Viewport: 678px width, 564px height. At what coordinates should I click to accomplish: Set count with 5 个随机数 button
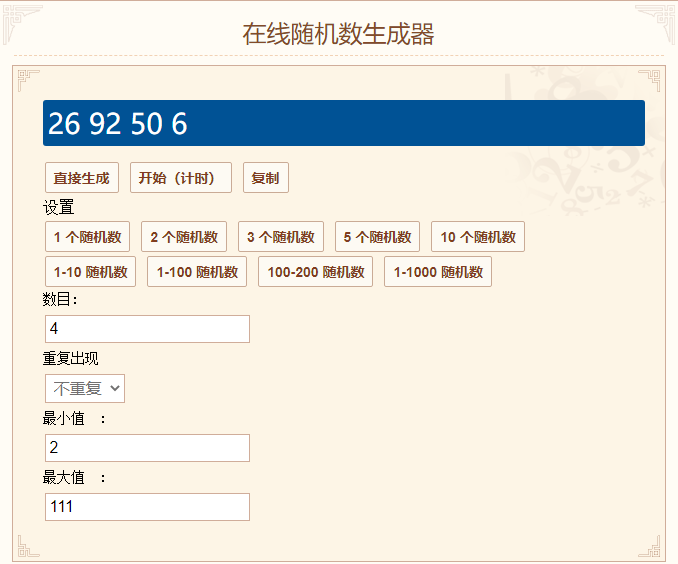[x=377, y=237]
